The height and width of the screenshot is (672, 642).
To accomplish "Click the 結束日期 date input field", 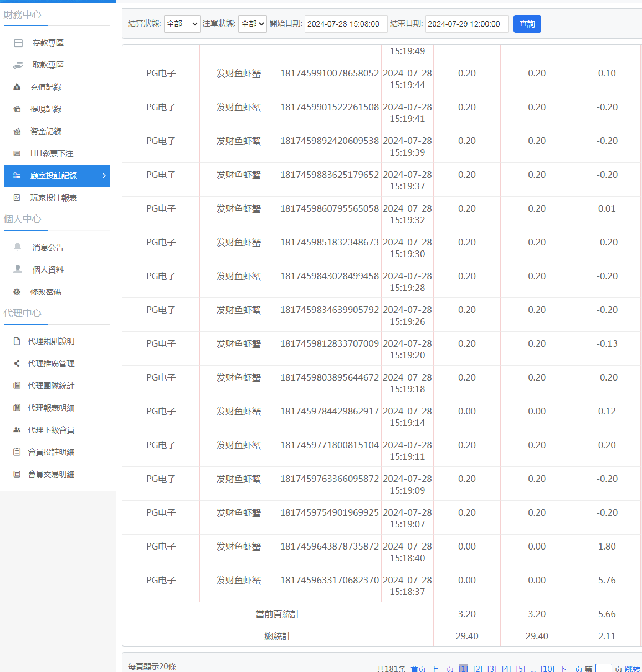I will pos(466,24).
